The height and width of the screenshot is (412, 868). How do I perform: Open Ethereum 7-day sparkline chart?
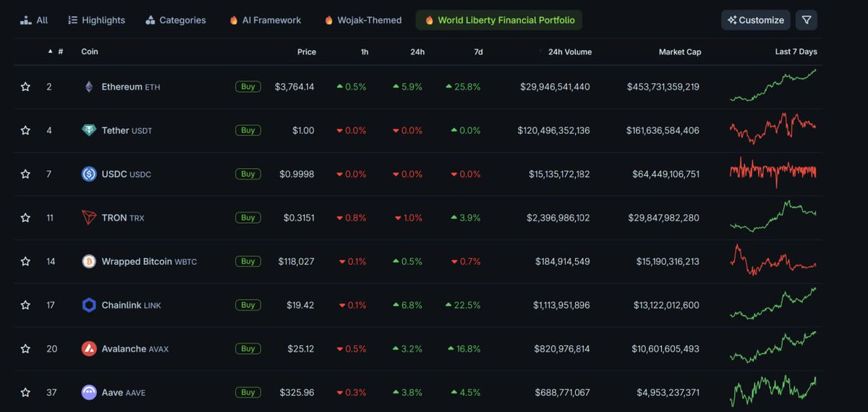coord(773,85)
